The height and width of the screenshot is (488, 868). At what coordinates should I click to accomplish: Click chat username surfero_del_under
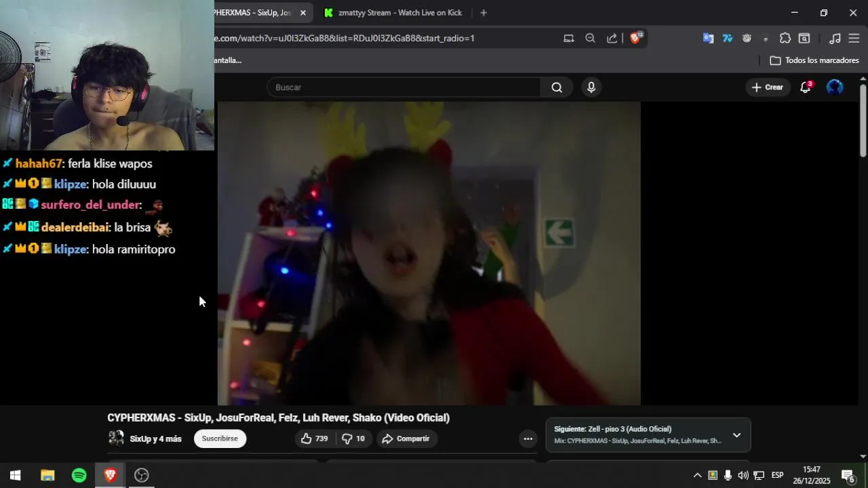(x=91, y=205)
